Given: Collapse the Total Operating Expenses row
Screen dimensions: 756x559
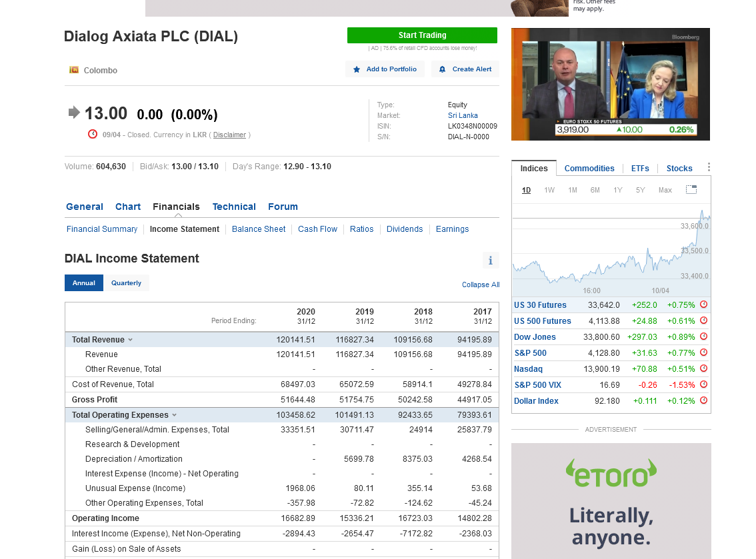Looking at the screenshot, I should [x=175, y=415].
